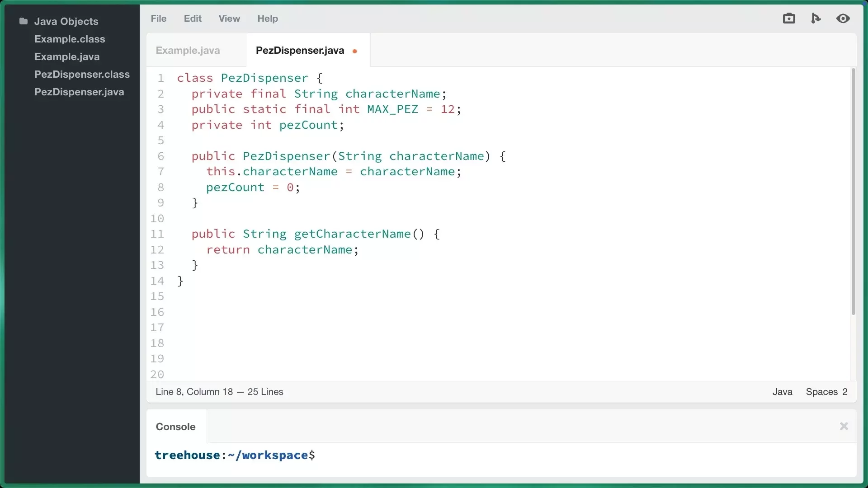Open Example.class in the sidebar
The image size is (868, 488).
click(x=70, y=39)
